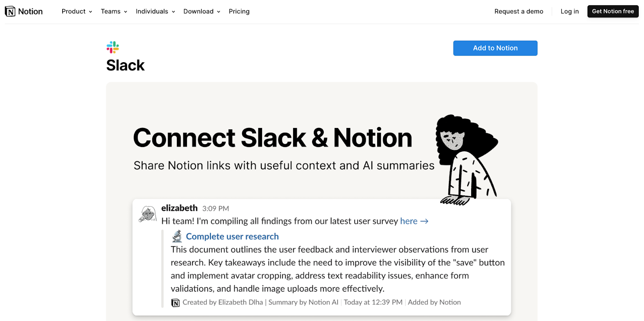Open the Download dropdown menu
644x321 pixels.
201,11
